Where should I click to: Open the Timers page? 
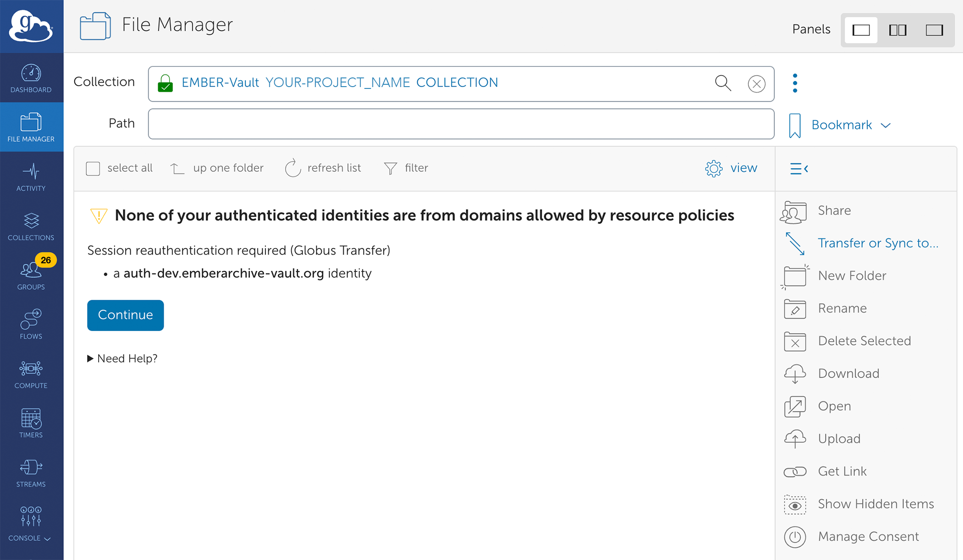[31, 423]
